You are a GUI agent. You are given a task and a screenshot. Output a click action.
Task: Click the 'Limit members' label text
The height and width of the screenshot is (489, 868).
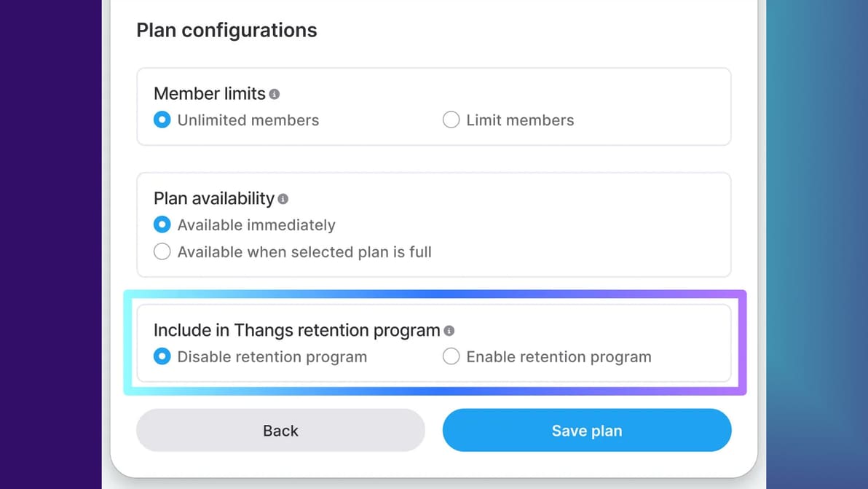pos(520,121)
